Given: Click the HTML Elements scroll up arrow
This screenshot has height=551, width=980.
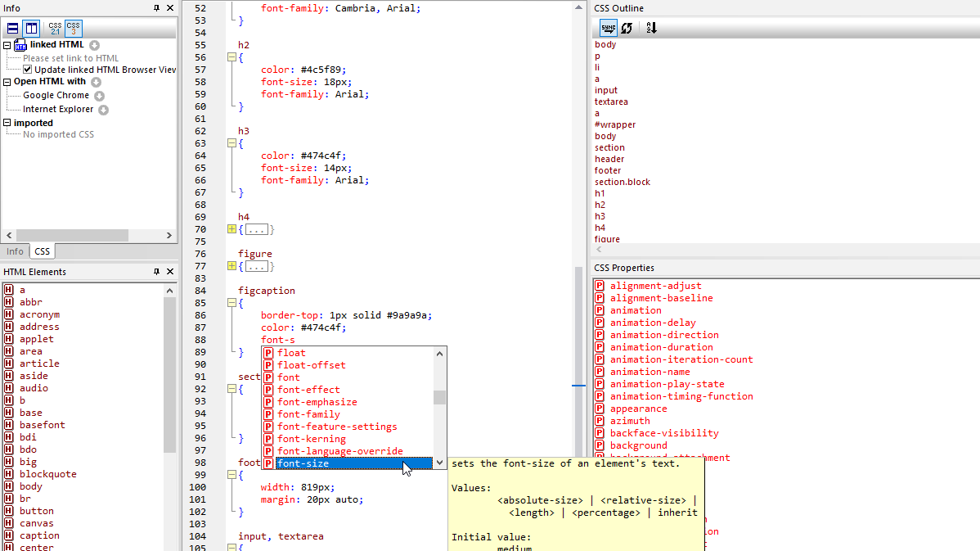Looking at the screenshot, I should pyautogui.click(x=169, y=291).
